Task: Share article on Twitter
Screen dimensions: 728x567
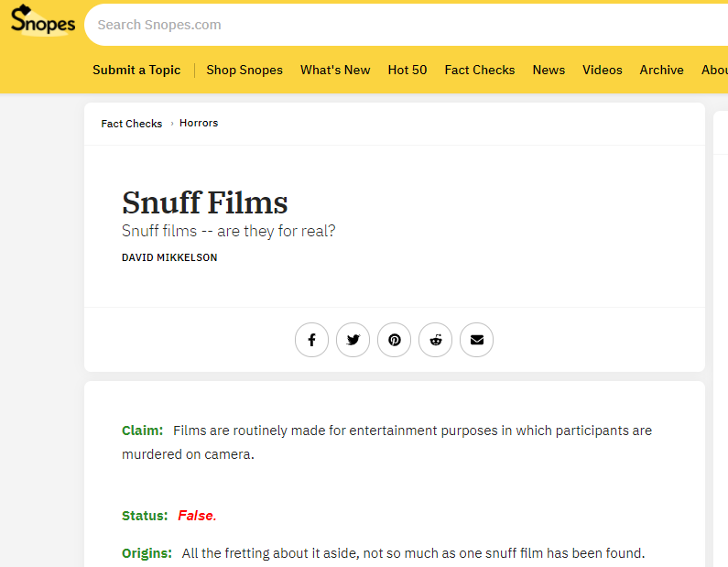Action: tap(353, 340)
